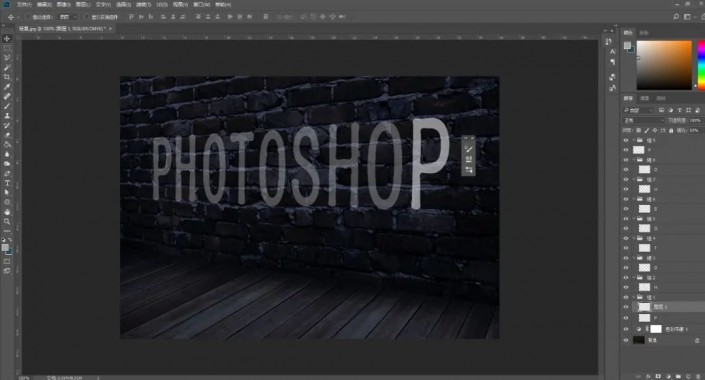Select the Clone Stamp tool
The image size is (705, 380).
coord(7,116)
